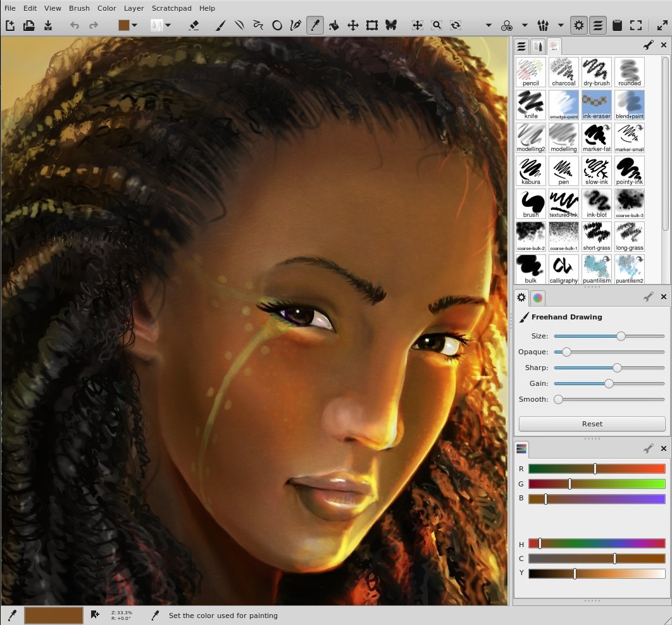Click the Opaque slider handle

566,352
